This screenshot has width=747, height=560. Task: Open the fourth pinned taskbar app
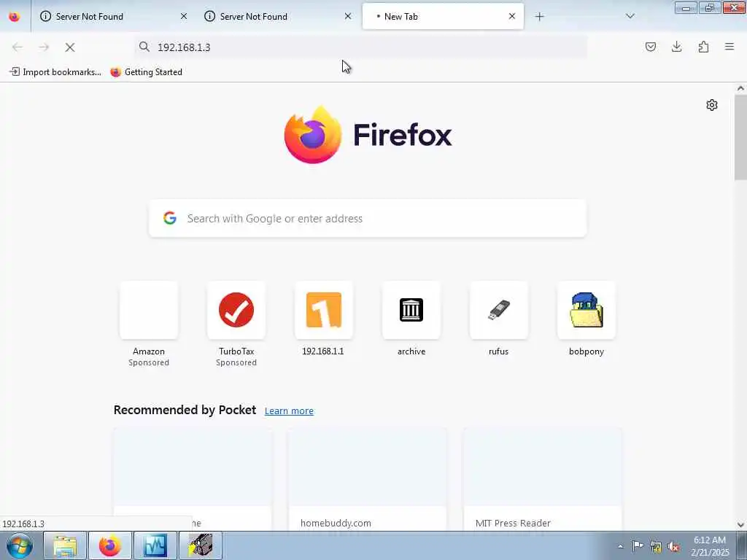pos(200,545)
